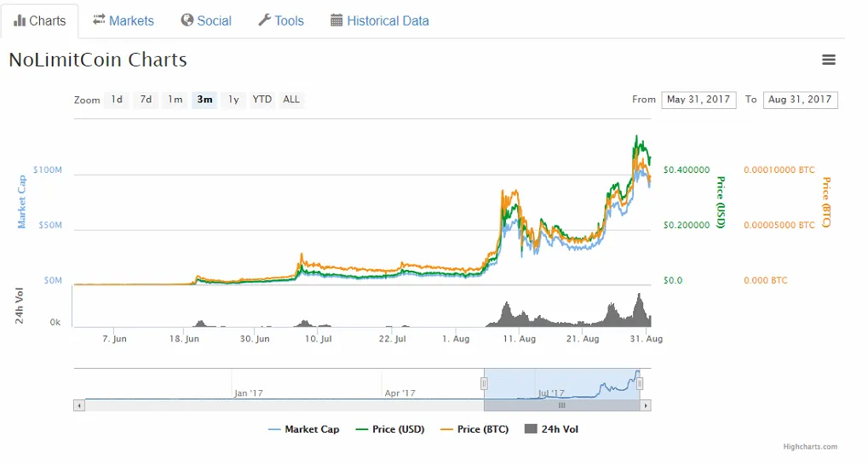Click the bar chart icon on Charts tab
The height and width of the screenshot is (465, 868).
(x=20, y=21)
